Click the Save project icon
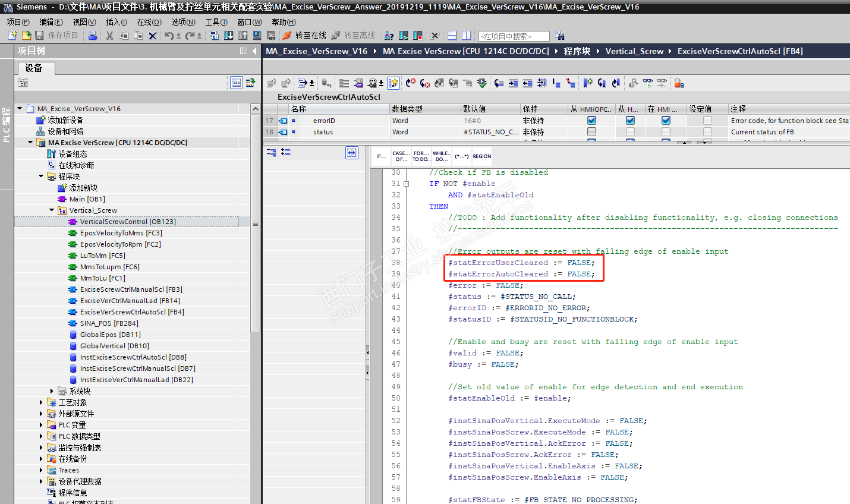Image resolution: width=850 pixels, height=504 pixels. 40,36
